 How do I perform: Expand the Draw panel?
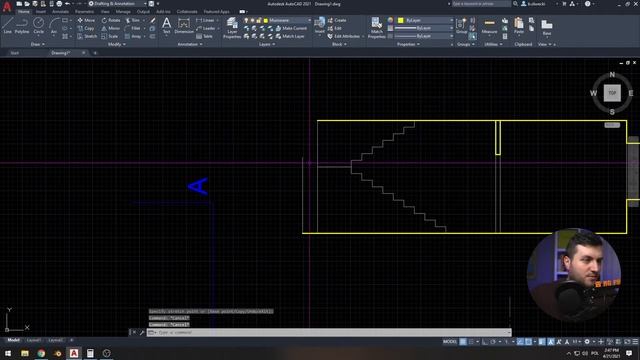(x=38, y=44)
